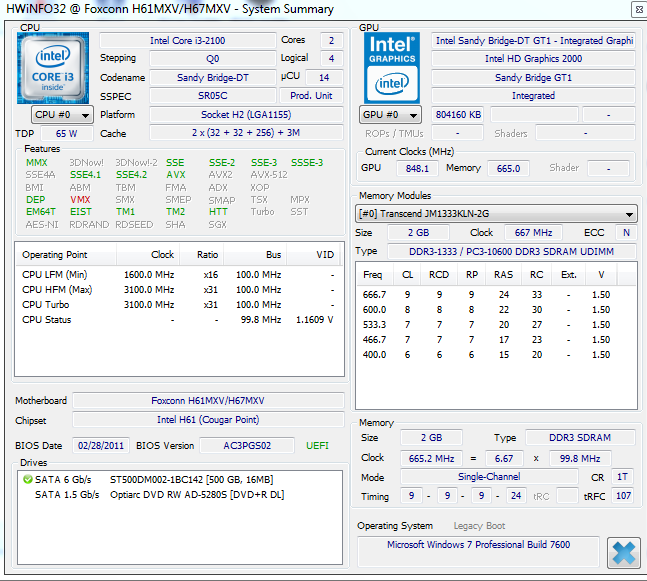Viewport: 647px width, 581px height.
Task: Click the tRFC value 107
Action: click(623, 496)
